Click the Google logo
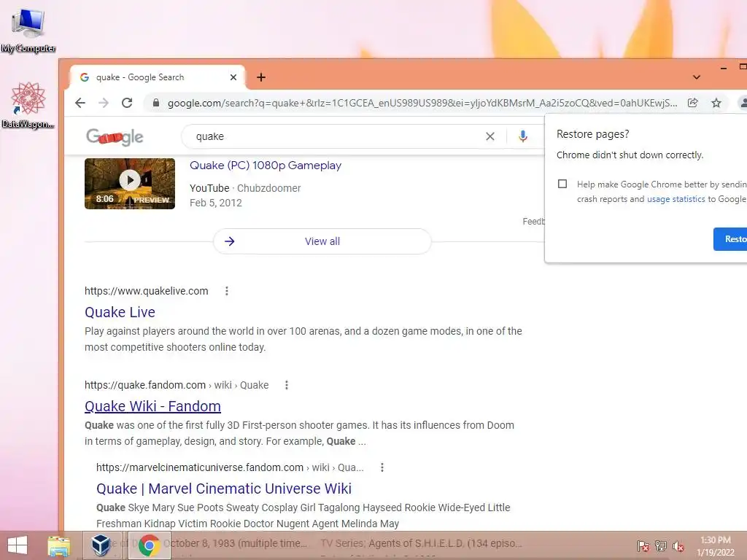Screen dimensions: 747x560 tap(115, 136)
